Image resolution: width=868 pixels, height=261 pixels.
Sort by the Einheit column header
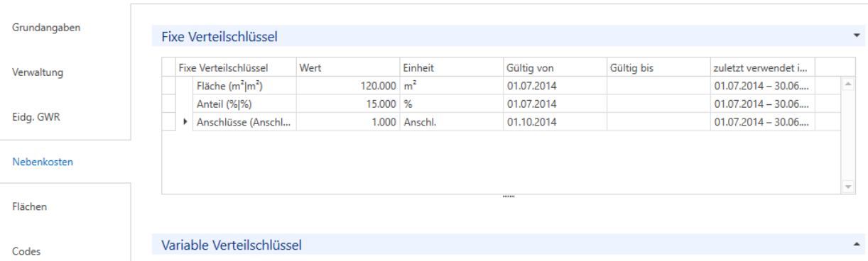point(451,68)
